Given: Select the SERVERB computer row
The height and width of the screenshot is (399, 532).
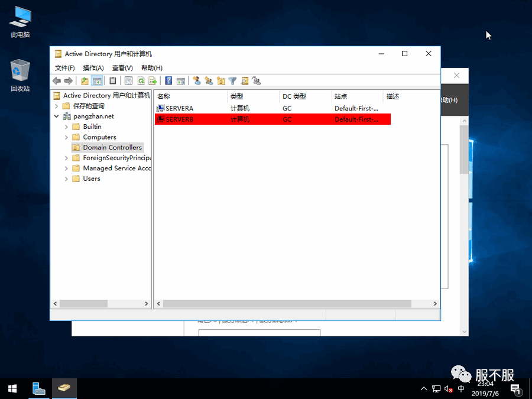Looking at the screenshot, I should (273, 119).
